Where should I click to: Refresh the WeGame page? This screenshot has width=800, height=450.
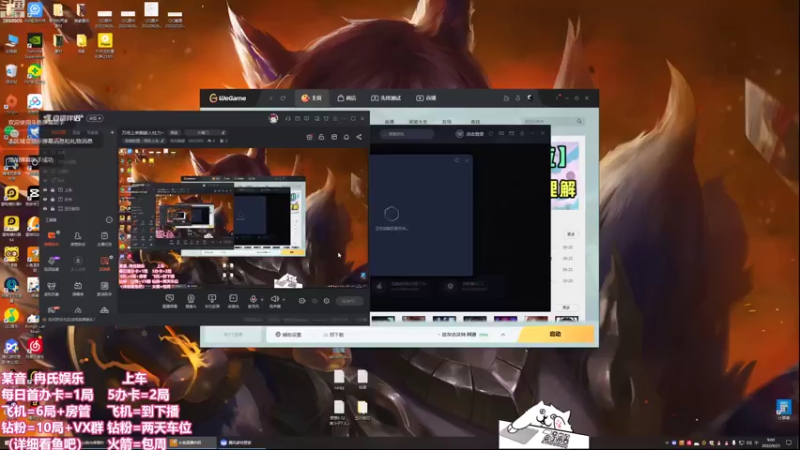(283, 98)
